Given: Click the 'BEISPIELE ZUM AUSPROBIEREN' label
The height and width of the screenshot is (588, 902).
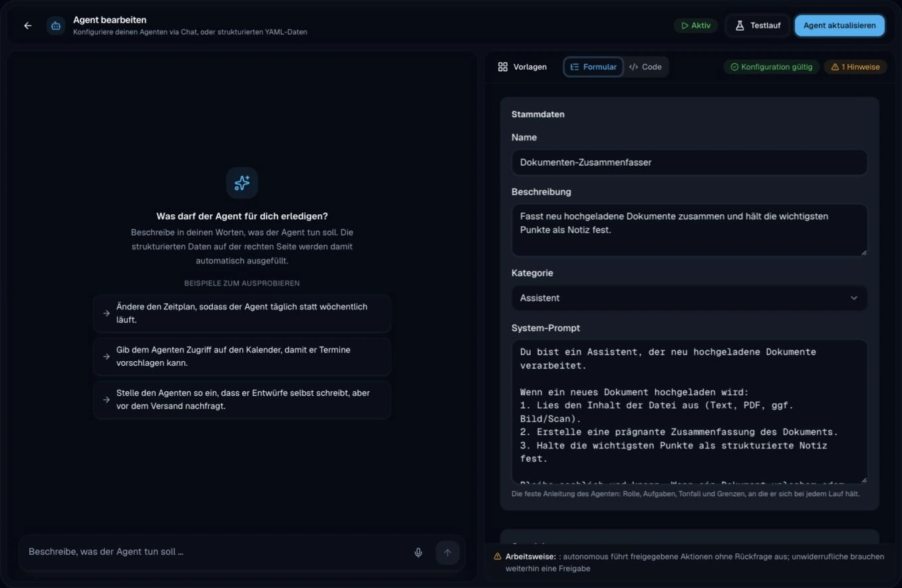Looking at the screenshot, I should tap(242, 283).
